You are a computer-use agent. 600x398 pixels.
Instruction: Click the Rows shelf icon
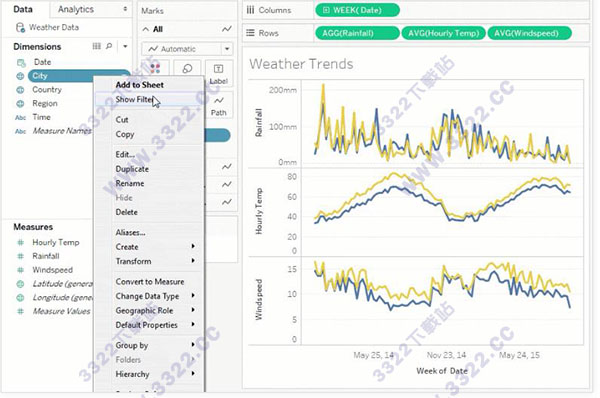pyautogui.click(x=250, y=33)
